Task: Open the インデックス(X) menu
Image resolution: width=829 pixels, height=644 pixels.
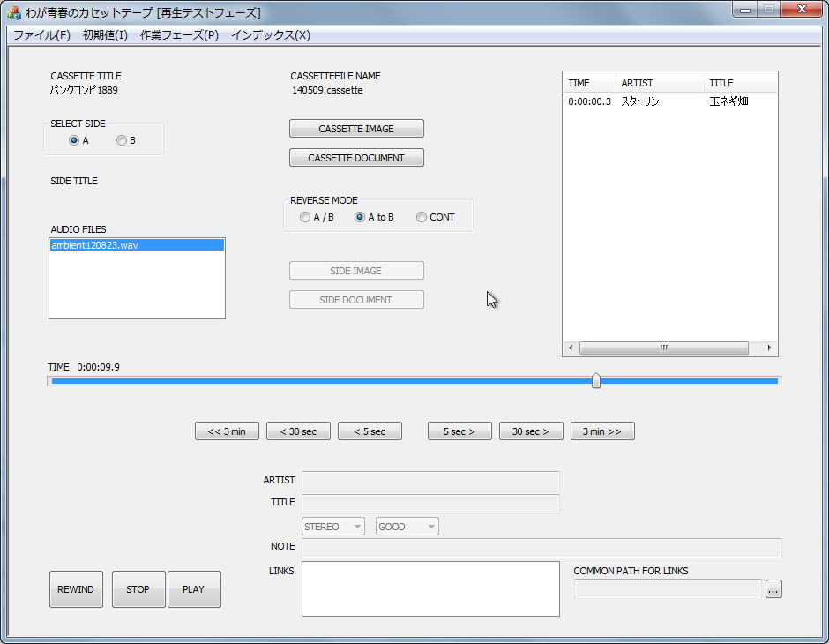Action: (x=271, y=35)
